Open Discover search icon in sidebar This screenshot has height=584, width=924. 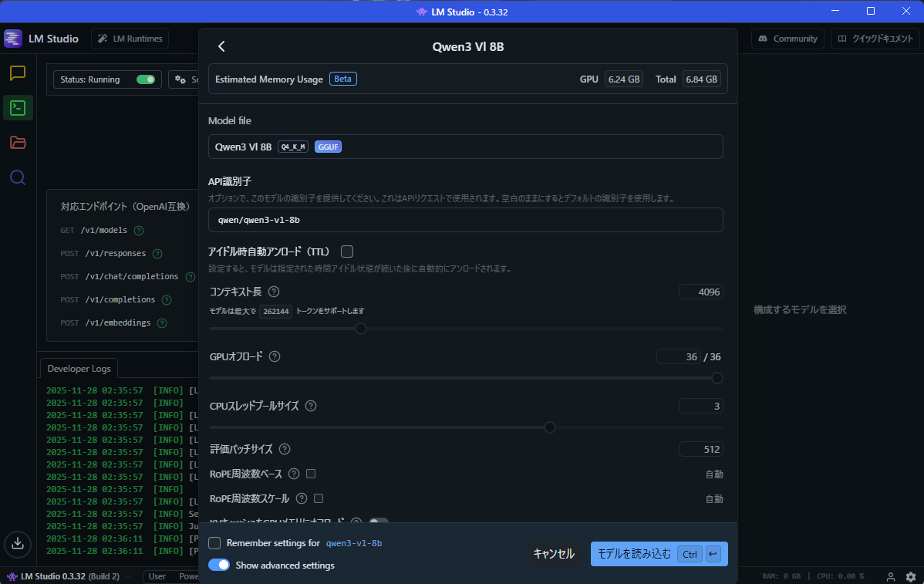tap(18, 177)
